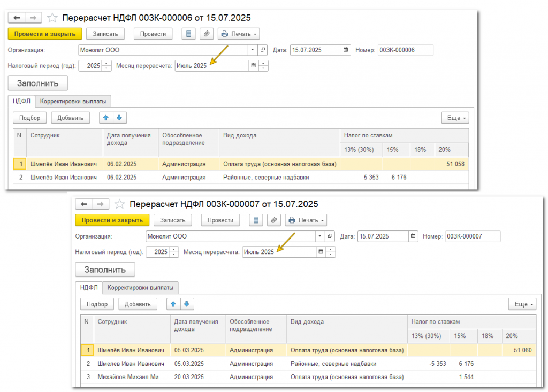Move row down with blue arrow in lower table
This screenshot has width=548, height=392.
pos(187,304)
